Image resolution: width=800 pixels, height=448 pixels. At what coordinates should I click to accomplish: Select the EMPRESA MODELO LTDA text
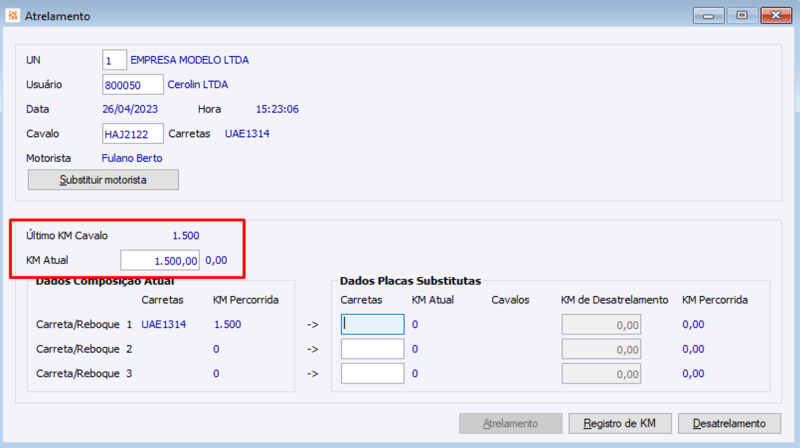pos(189,60)
